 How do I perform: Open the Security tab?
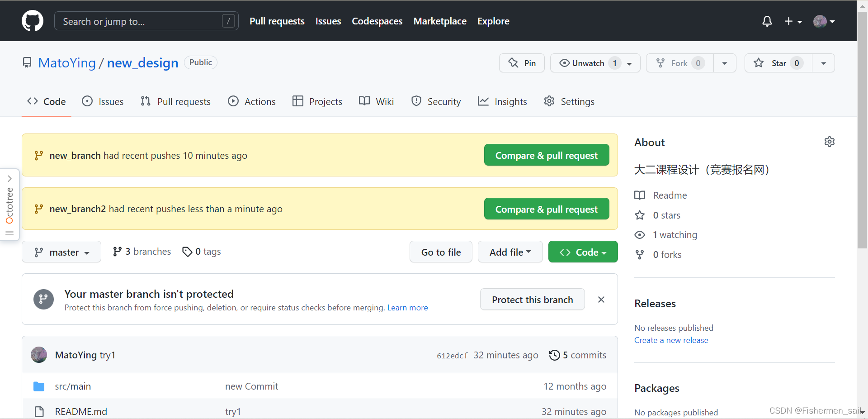pyautogui.click(x=436, y=101)
